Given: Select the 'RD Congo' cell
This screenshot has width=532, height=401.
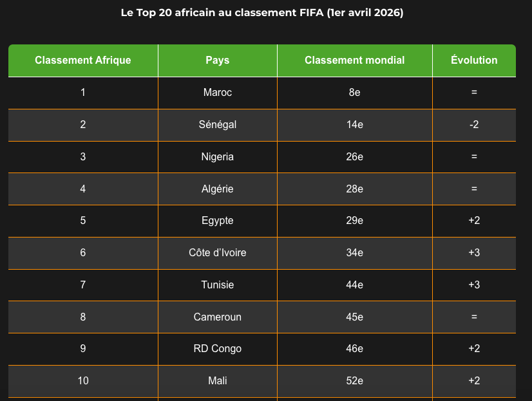Looking at the screenshot, I should pos(218,349).
